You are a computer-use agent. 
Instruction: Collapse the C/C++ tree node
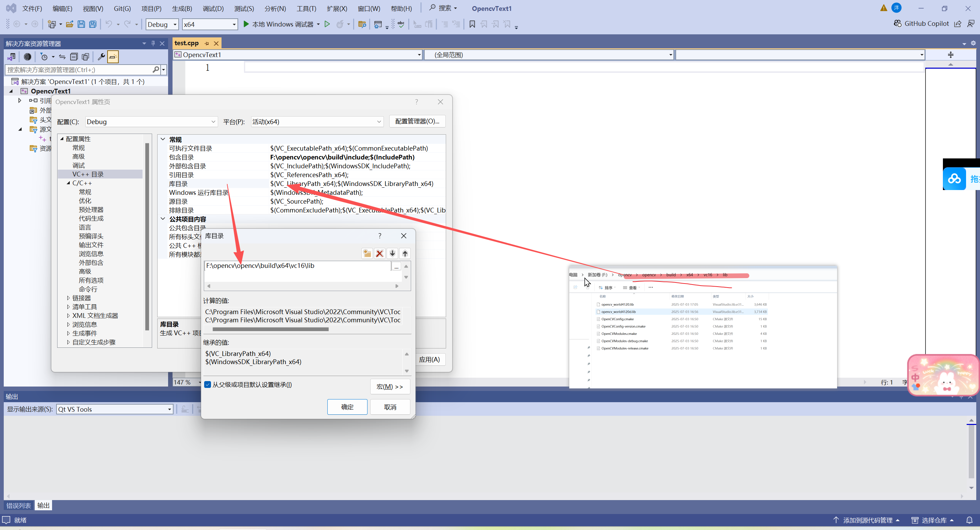[x=68, y=183]
